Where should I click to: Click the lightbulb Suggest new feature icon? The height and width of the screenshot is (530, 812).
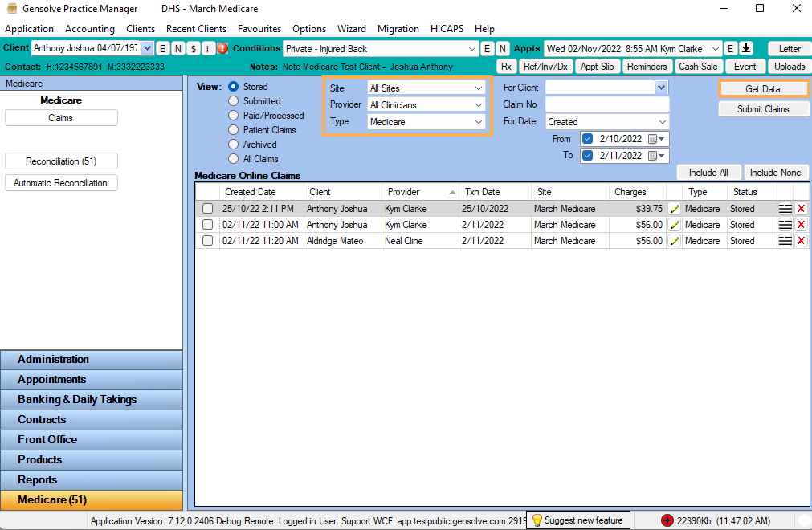click(537, 520)
